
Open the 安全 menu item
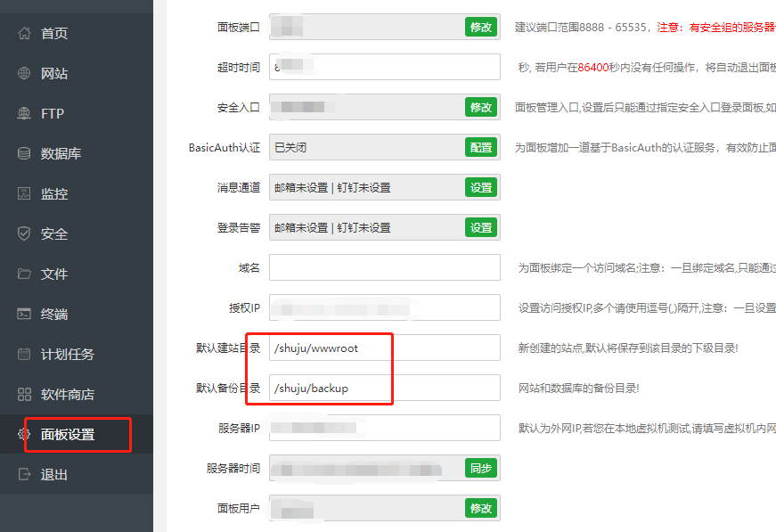click(x=77, y=233)
